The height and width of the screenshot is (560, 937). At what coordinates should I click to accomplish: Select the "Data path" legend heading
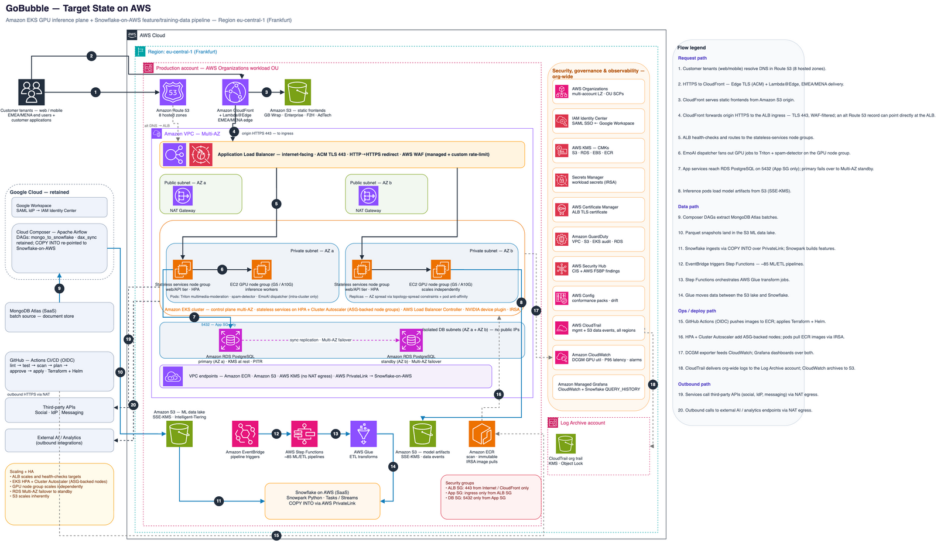[x=688, y=207]
